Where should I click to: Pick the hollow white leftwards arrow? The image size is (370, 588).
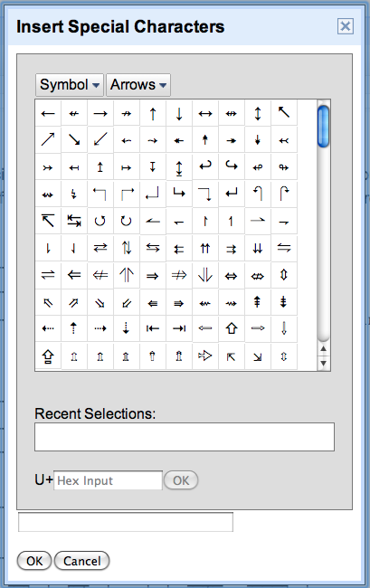coord(205,329)
